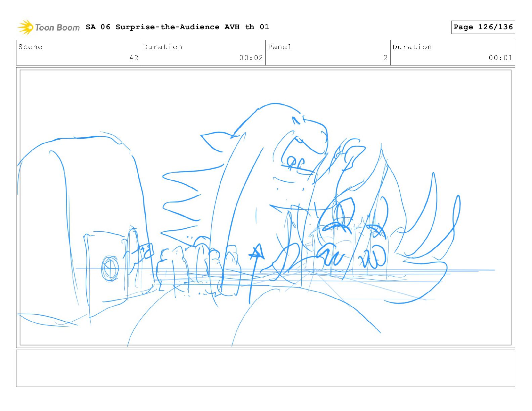The width and height of the screenshot is (532, 411).
Task: Click the Toon Boom logo
Action: [x=49, y=27]
